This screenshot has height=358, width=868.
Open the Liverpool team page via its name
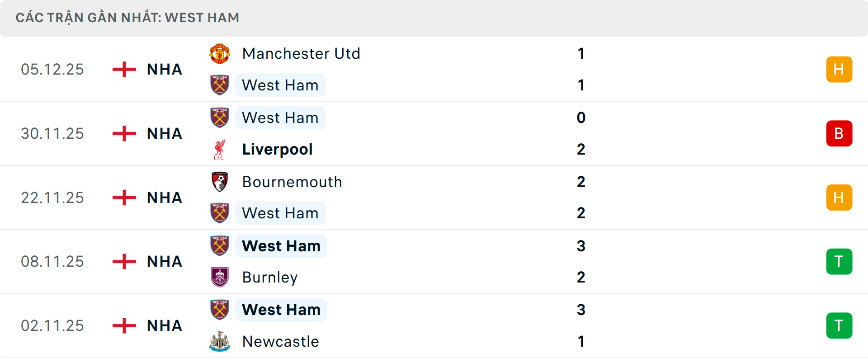pos(277,149)
